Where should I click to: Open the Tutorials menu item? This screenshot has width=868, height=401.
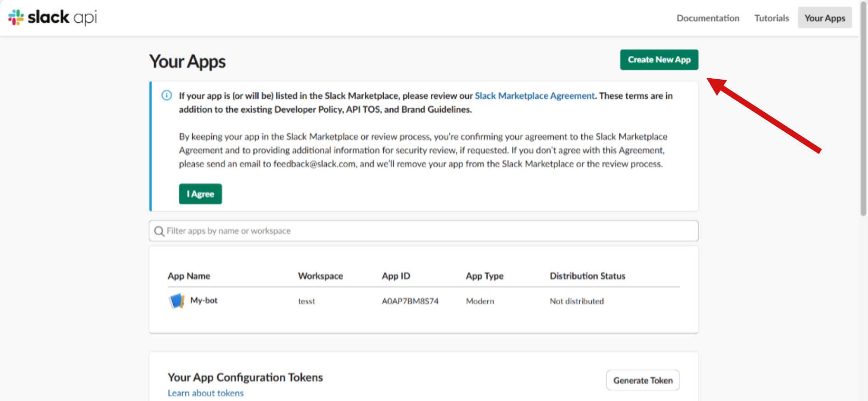[772, 18]
